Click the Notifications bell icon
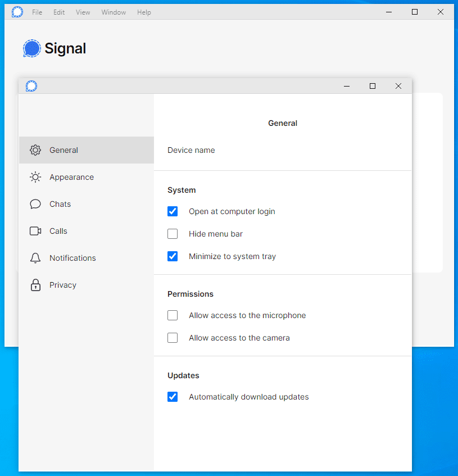Image resolution: width=458 pixels, height=476 pixels. (35, 258)
